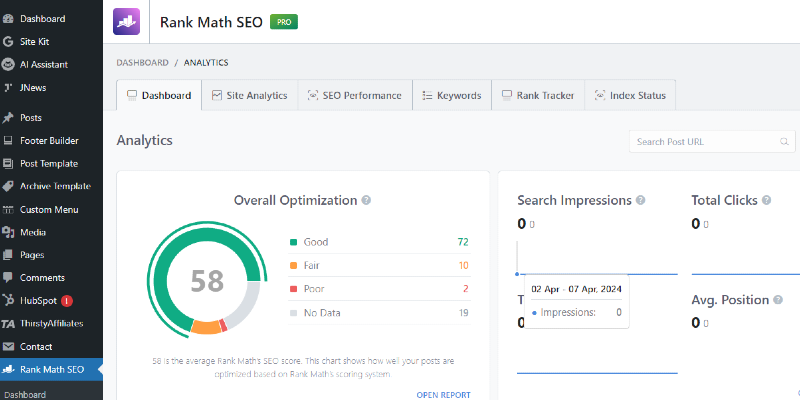Click the OPEN REPORT link
The height and width of the screenshot is (400, 800).
pos(443,395)
